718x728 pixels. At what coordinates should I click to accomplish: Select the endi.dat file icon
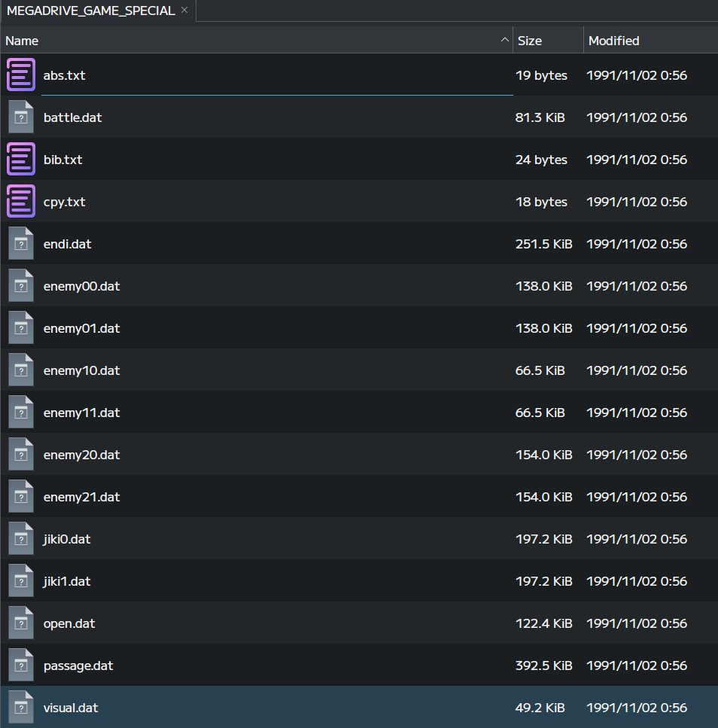point(21,244)
